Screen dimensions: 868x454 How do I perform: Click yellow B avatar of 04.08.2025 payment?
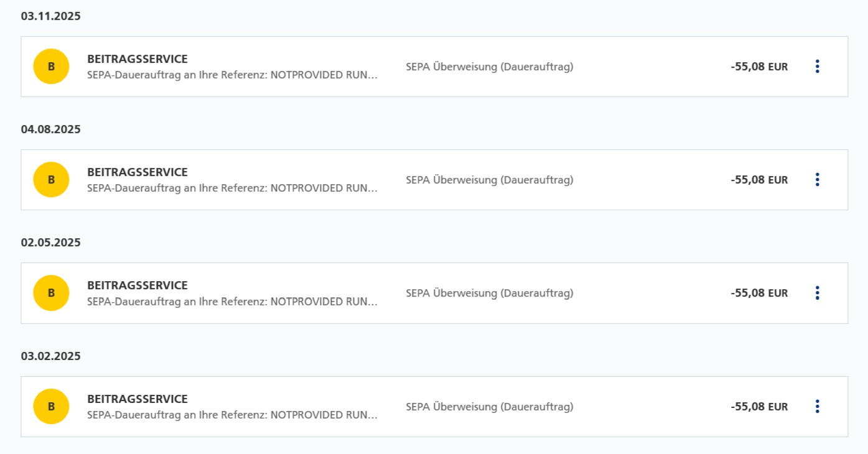[x=51, y=180]
